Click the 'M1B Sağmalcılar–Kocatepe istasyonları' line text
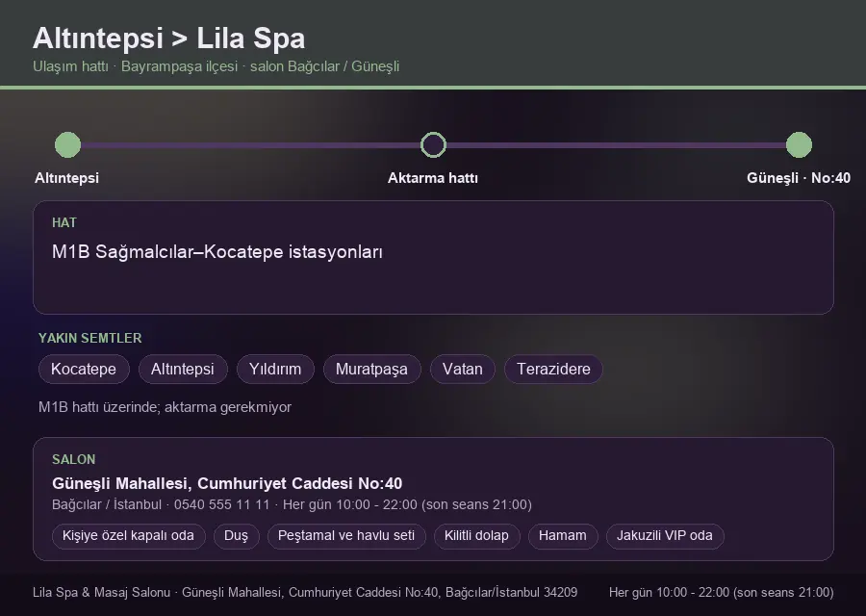866x616 pixels. (217, 252)
